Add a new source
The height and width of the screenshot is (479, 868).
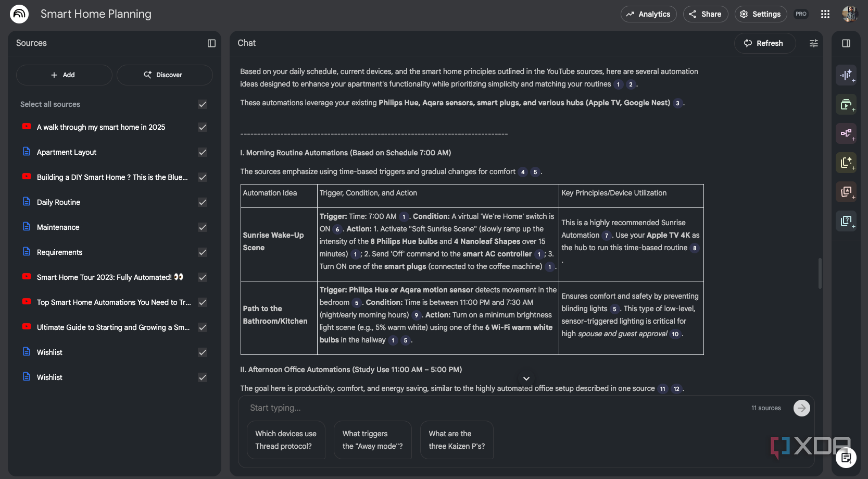tap(64, 75)
